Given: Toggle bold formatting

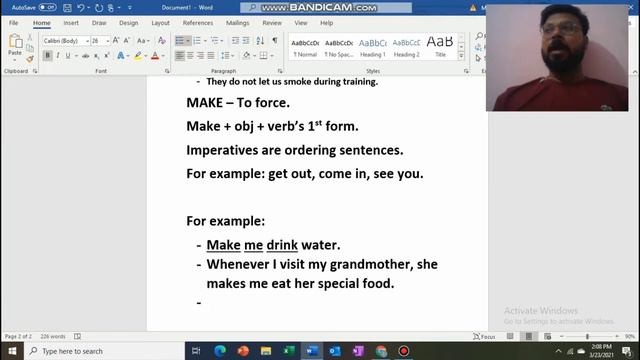Looking at the screenshot, I should (x=47, y=56).
